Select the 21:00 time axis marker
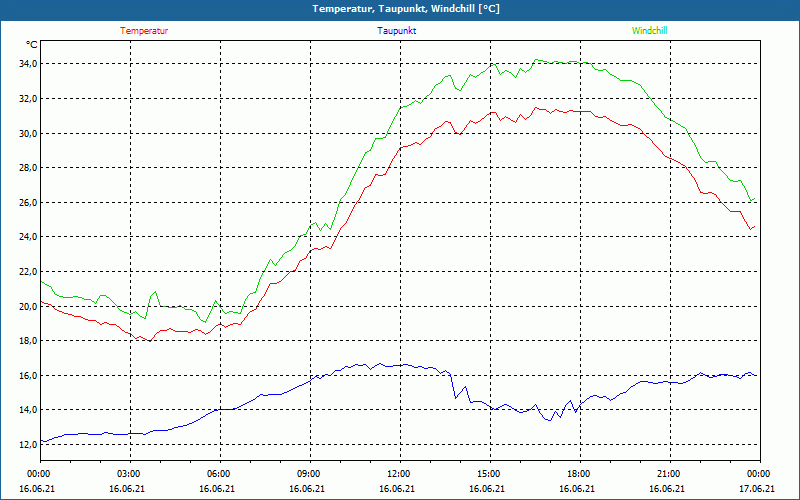Image resolution: width=800 pixels, height=500 pixels. (x=669, y=474)
